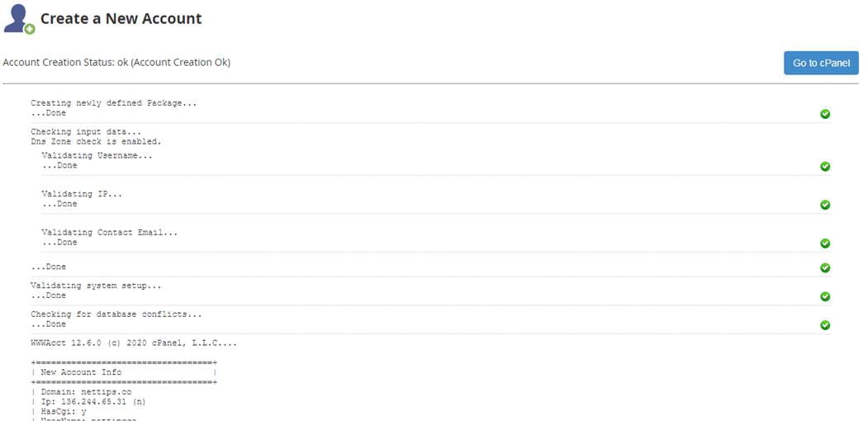The height and width of the screenshot is (421, 868).
Task: Click the green check for Validating Username
Action: (x=824, y=166)
